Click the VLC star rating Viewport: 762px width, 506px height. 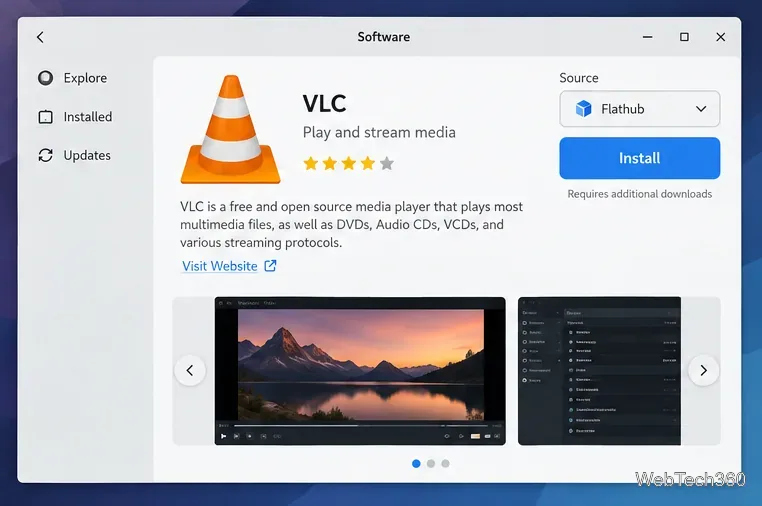click(x=348, y=163)
